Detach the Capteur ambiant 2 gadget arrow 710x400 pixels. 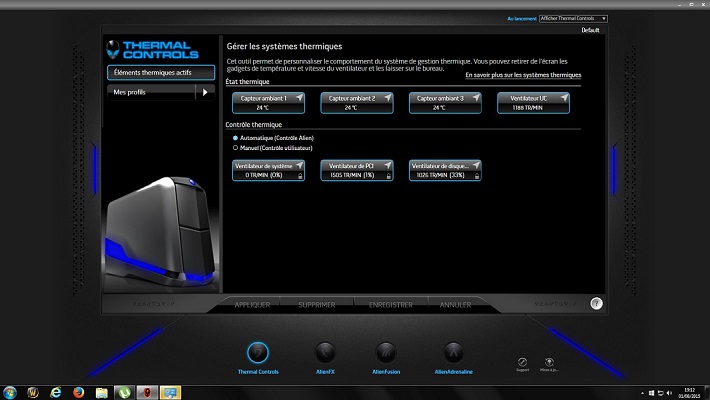pyautogui.click(x=388, y=97)
